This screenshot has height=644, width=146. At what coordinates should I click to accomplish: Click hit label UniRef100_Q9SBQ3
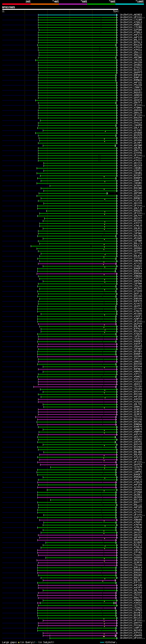131,65
